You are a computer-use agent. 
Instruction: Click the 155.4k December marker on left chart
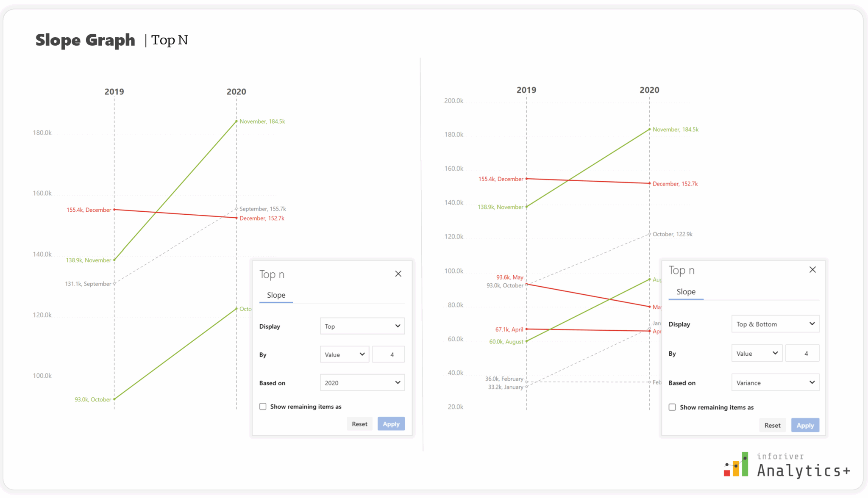(x=114, y=210)
